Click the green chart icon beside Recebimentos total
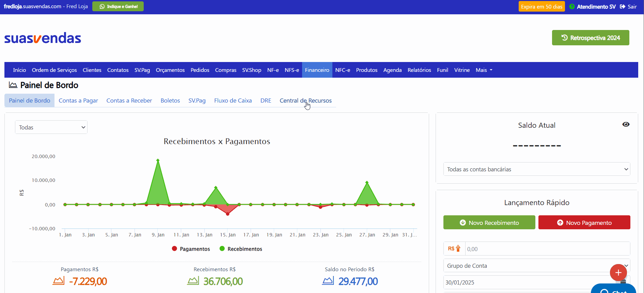Screen dimensions: 644x293 click(193, 281)
